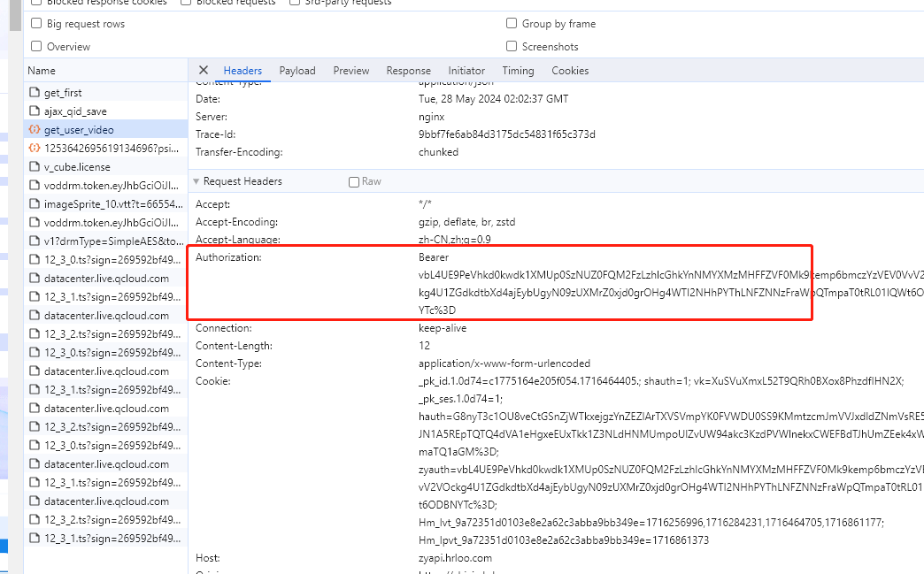The width and height of the screenshot is (924, 574).
Task: Click the nginx Server value
Action: 431,117
